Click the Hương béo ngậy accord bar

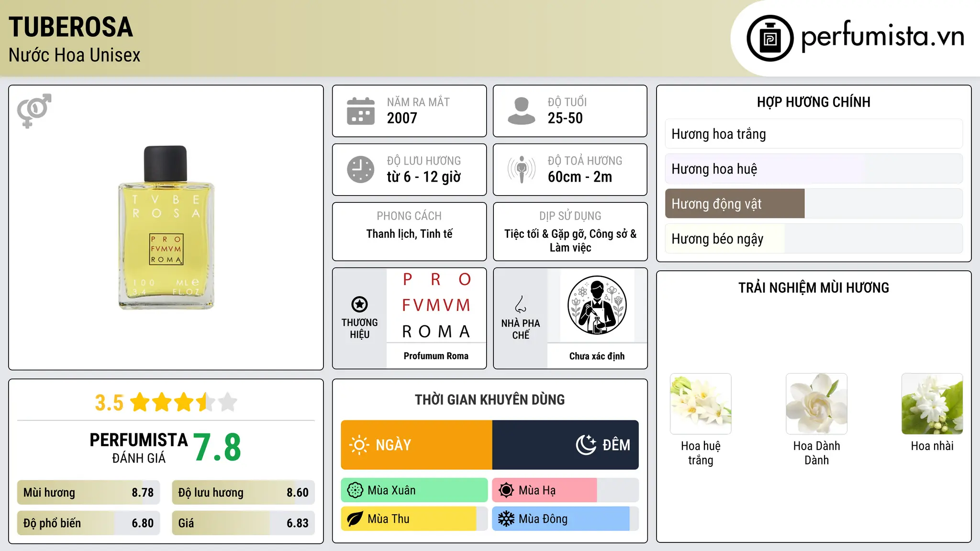813,239
